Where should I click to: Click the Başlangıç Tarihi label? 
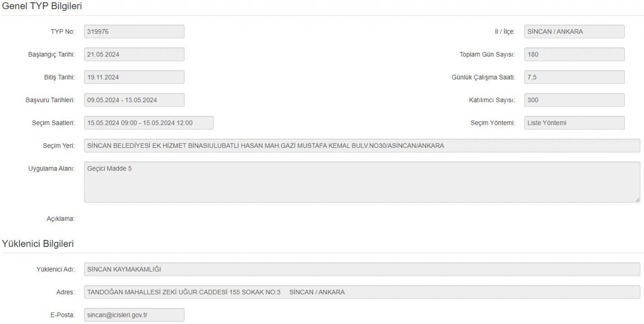pos(51,54)
